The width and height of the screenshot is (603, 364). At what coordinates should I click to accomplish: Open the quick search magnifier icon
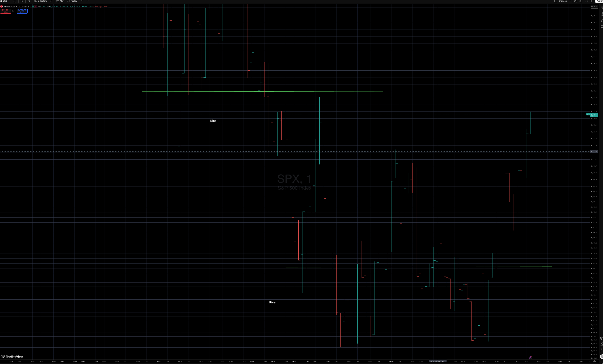pos(575,1)
